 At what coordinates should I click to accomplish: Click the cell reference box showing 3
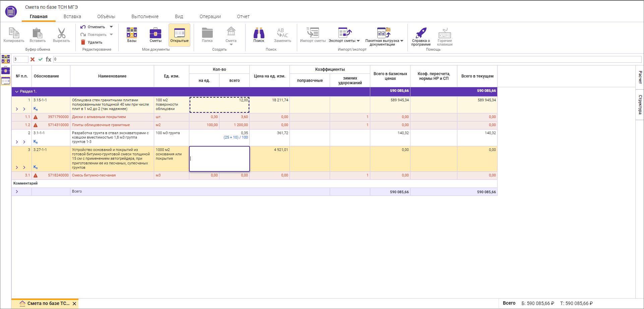[x=21, y=59]
